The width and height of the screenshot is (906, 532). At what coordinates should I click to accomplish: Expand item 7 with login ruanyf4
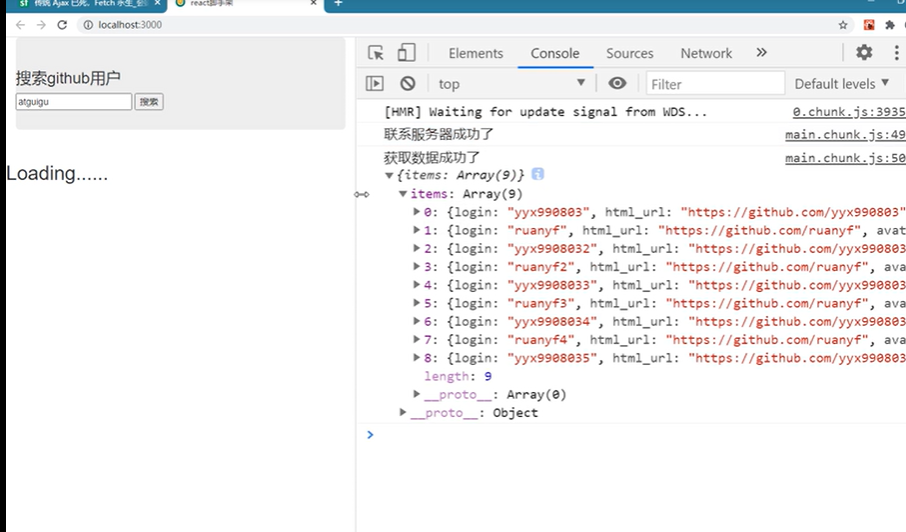click(x=416, y=339)
